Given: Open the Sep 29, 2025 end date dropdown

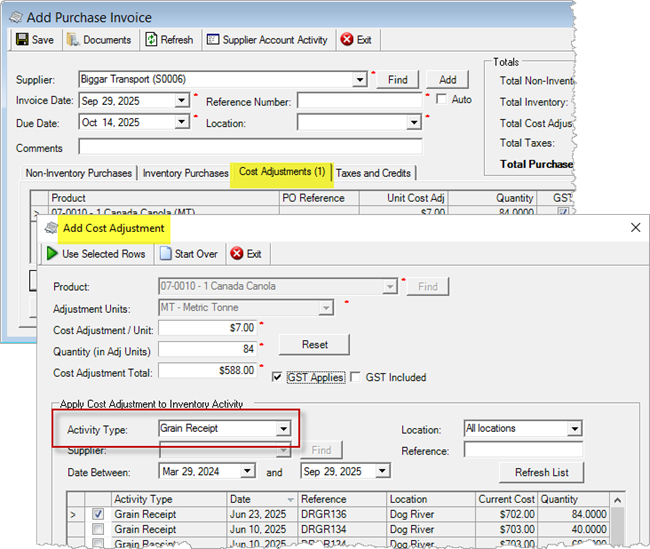Looking at the screenshot, I should 382,471.
